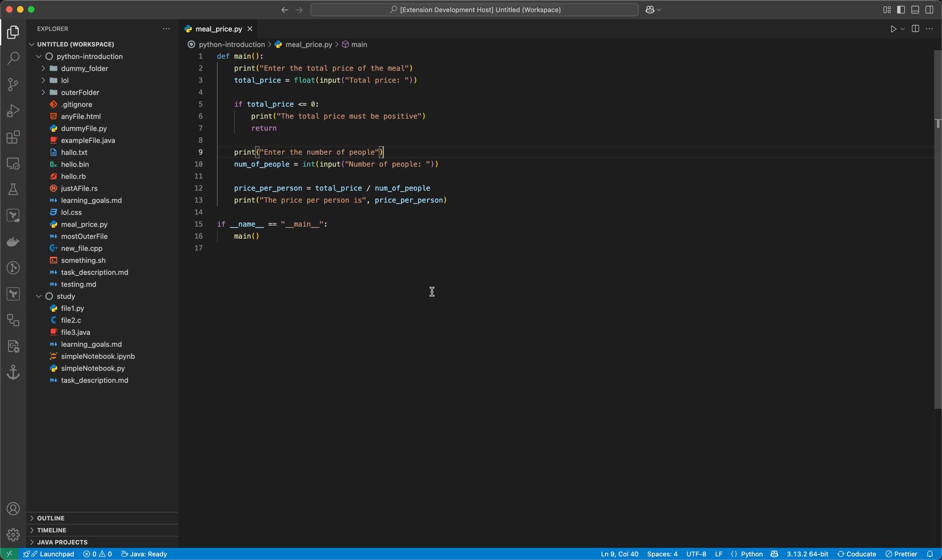
Task: Toggle the secondary side bar visibility
Action: pos(929,10)
